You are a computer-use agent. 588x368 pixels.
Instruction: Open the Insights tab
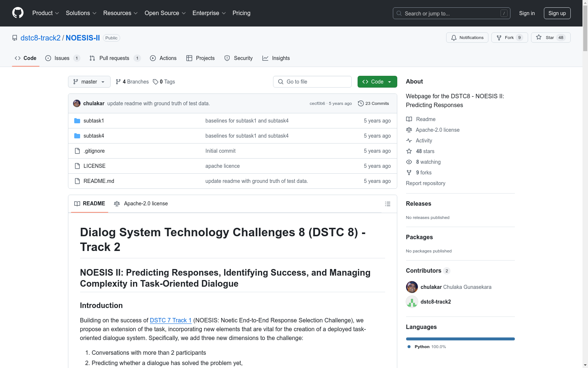(x=276, y=58)
